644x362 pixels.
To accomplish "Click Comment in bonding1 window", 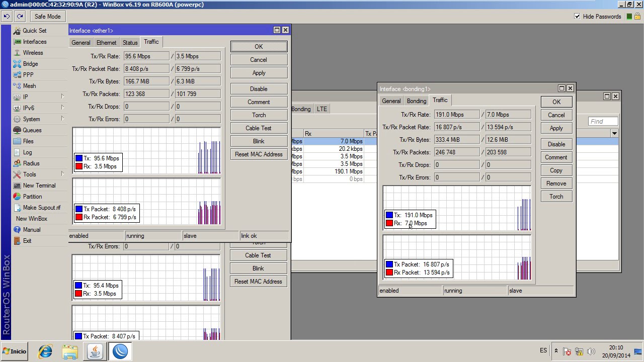I will coord(556,157).
